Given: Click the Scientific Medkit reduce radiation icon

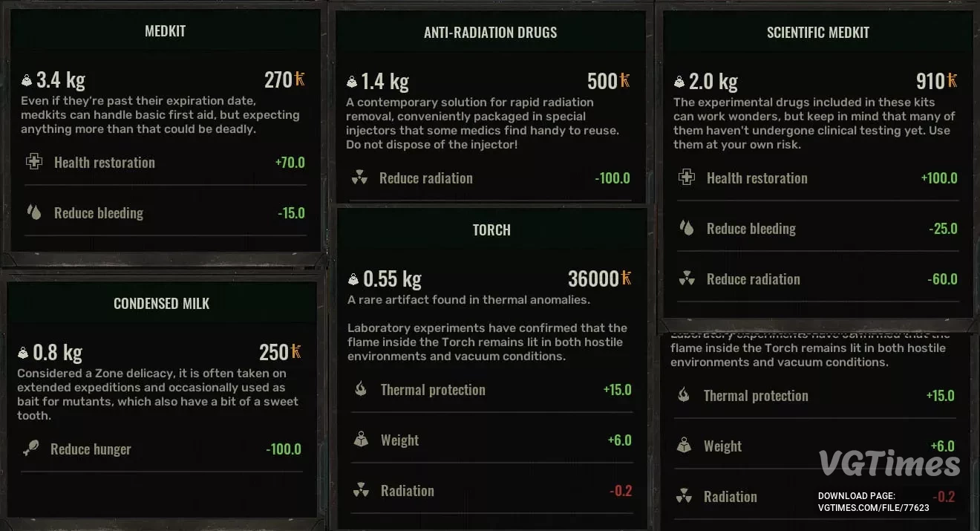Looking at the screenshot, I should 687,278.
